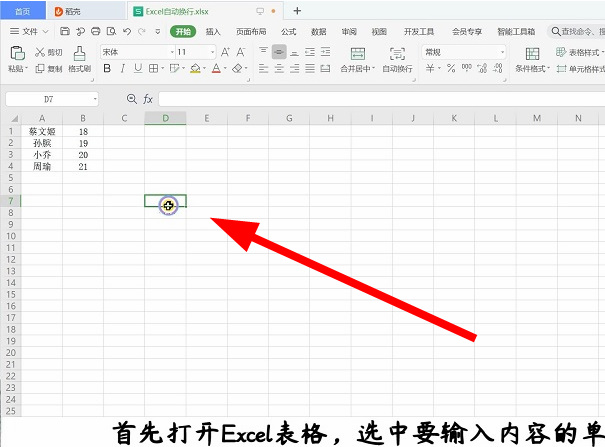Toggle italic formatting
Image resolution: width=605 pixels, height=447 pixels.
(123, 69)
